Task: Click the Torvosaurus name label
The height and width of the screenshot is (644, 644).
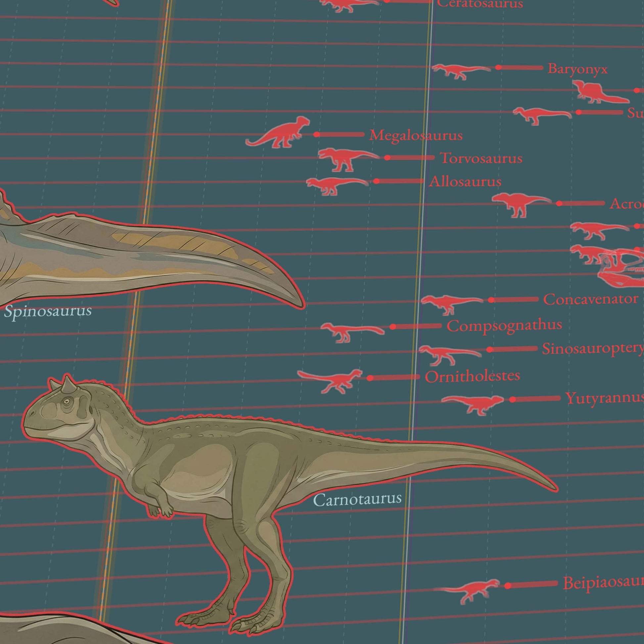Action: [481, 158]
